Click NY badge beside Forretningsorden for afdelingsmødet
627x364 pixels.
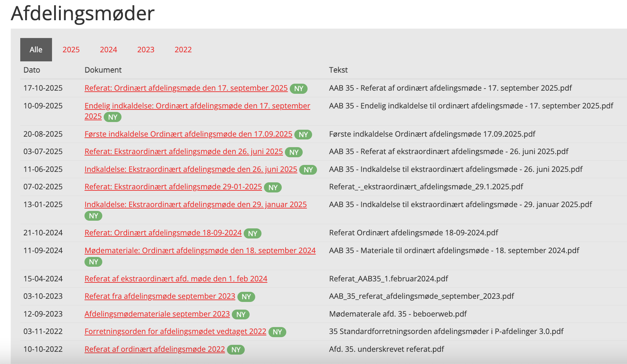[277, 332]
